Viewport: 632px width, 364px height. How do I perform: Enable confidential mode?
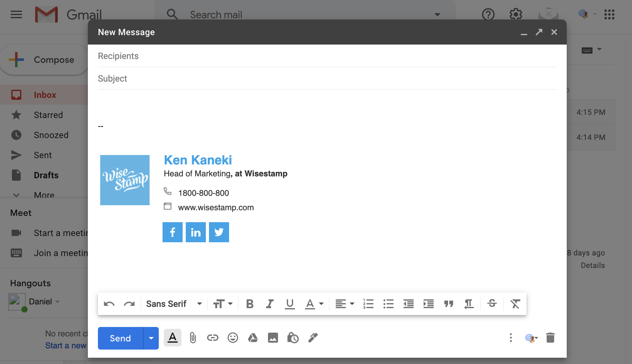pyautogui.click(x=293, y=338)
